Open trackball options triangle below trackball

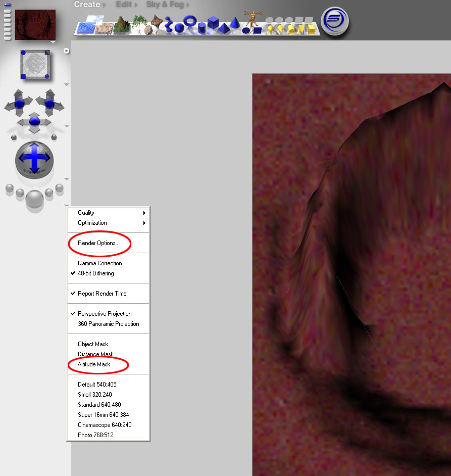pyautogui.click(x=67, y=179)
